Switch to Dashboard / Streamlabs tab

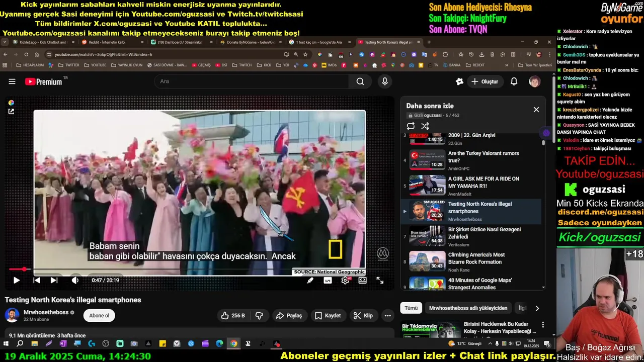click(x=182, y=42)
